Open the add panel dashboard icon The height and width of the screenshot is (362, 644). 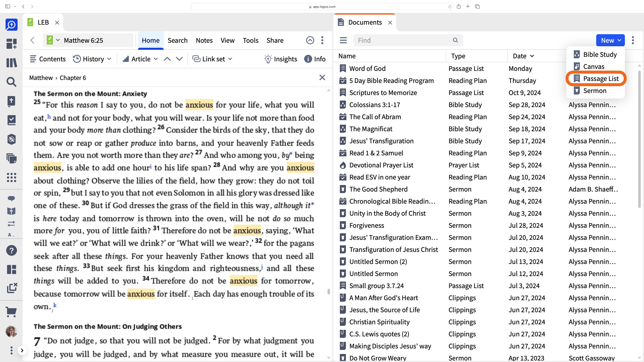pos(12,43)
